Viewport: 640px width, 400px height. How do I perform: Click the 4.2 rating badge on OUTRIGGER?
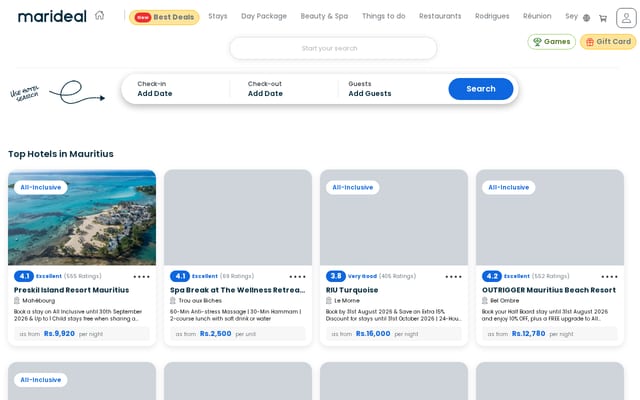[x=491, y=276]
